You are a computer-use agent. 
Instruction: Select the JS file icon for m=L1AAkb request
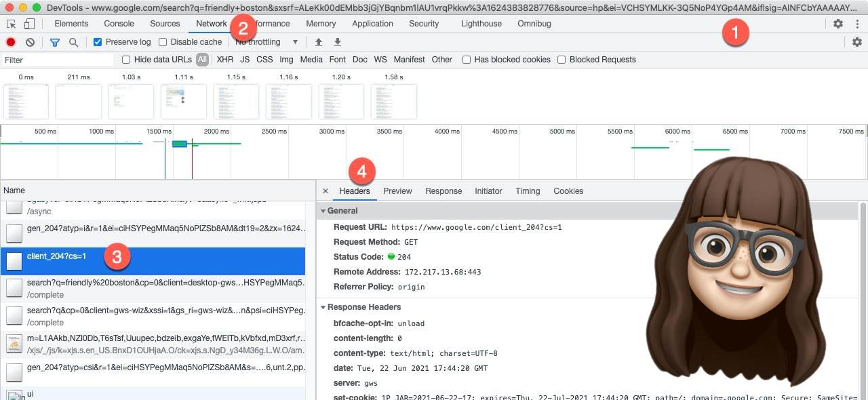14,344
